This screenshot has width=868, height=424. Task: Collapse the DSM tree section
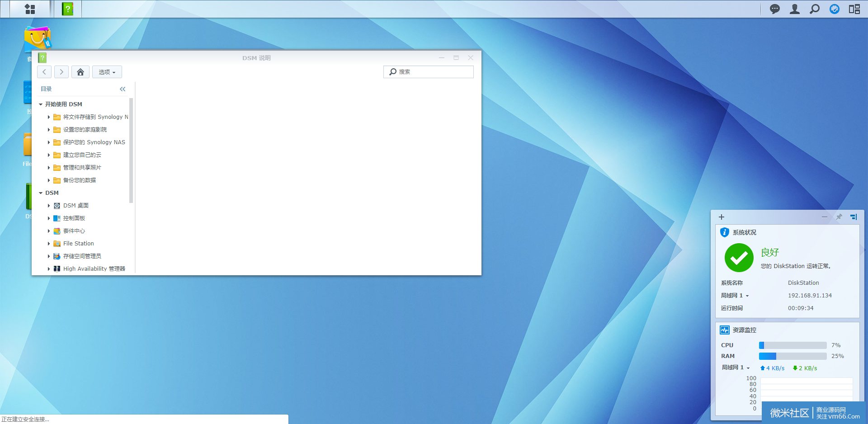point(41,193)
